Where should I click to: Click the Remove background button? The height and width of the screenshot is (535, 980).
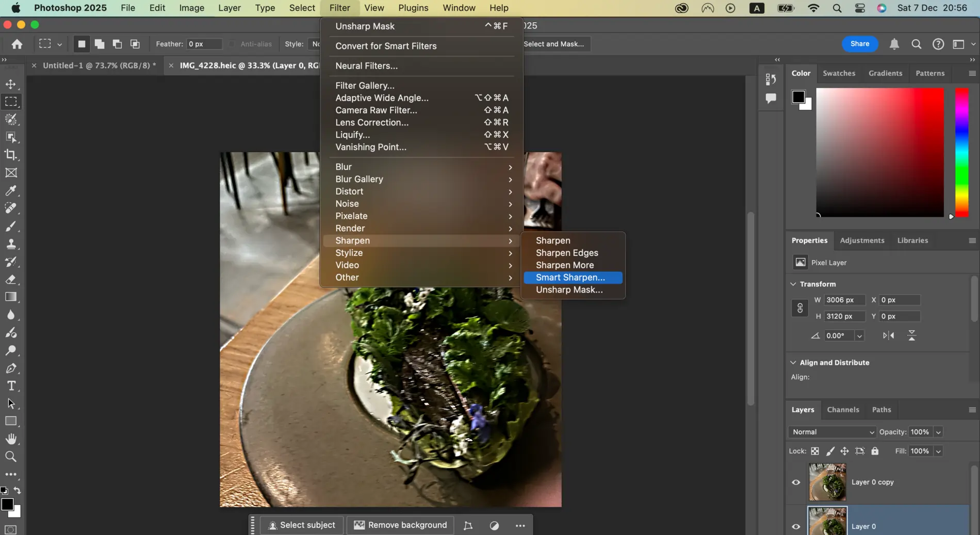(400, 525)
